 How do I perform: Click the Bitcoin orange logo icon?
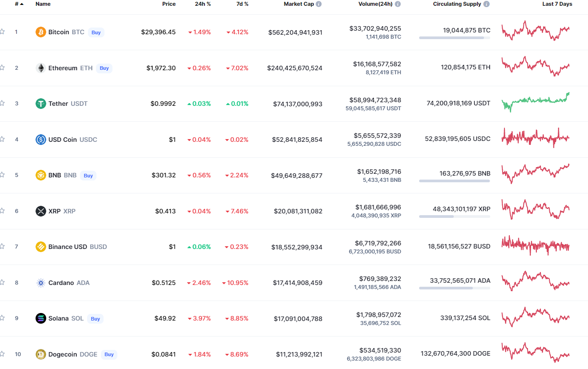[41, 32]
